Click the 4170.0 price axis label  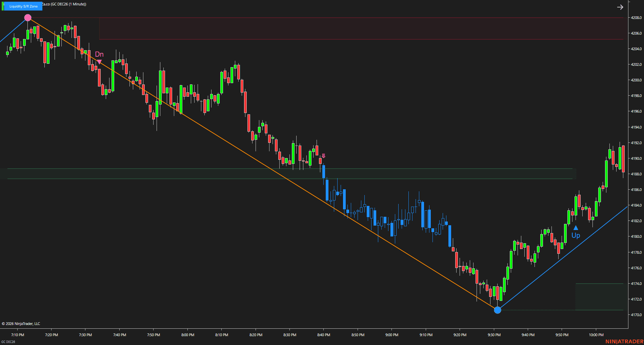click(636, 315)
